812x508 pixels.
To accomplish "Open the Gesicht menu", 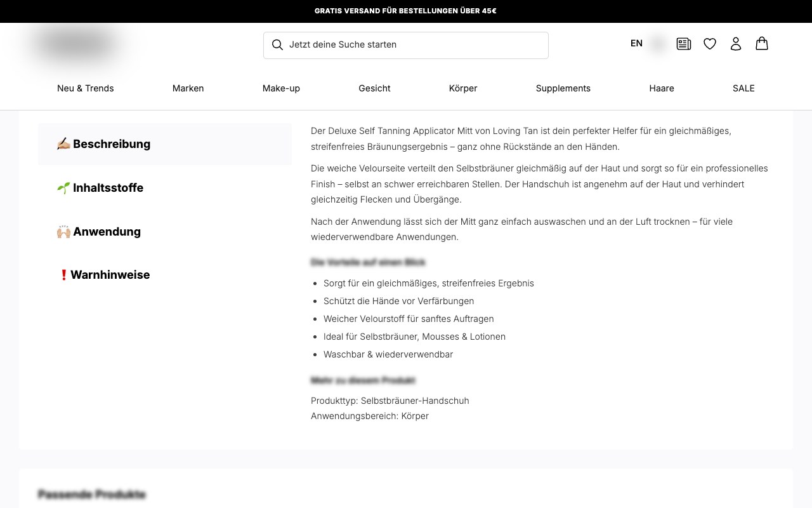I will click(374, 88).
